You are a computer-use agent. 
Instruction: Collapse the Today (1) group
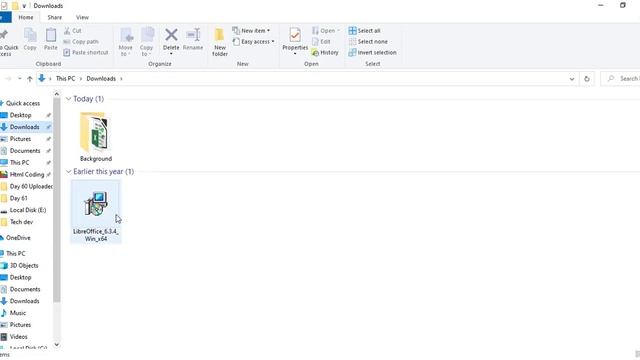69,99
